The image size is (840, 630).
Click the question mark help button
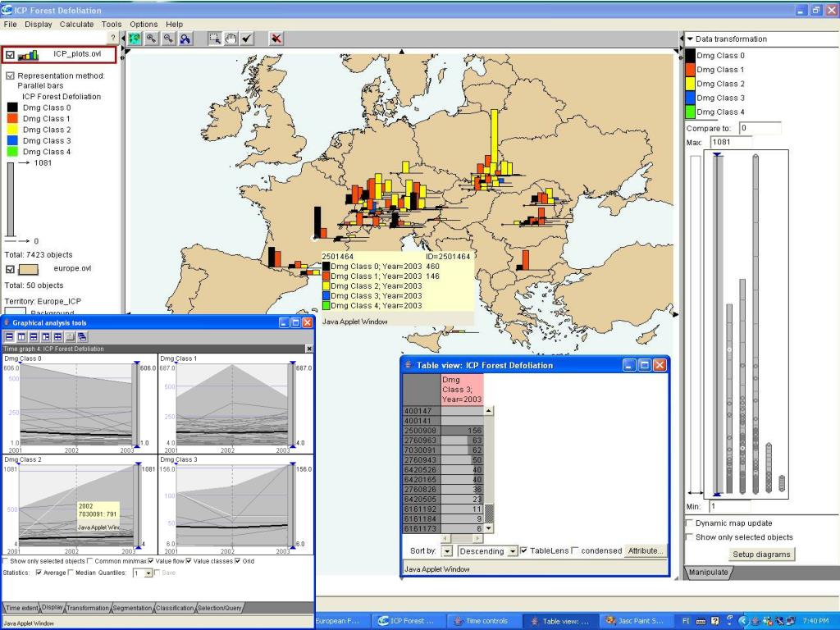click(113, 38)
